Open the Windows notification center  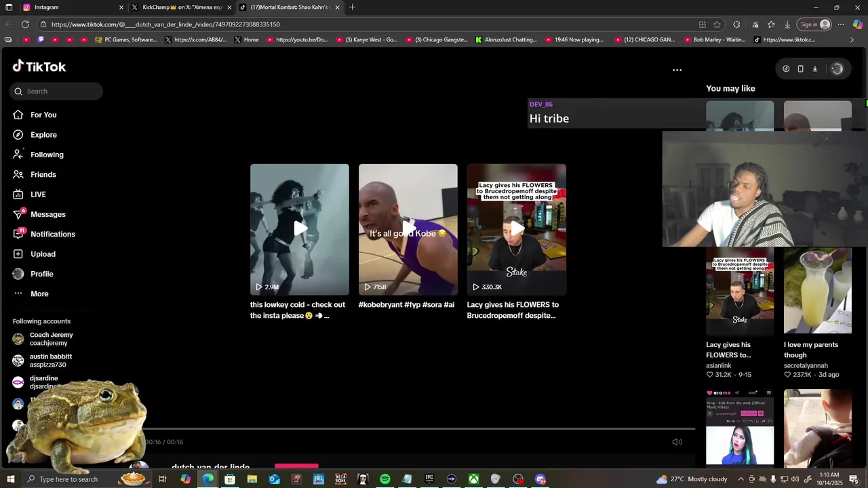tap(854, 479)
